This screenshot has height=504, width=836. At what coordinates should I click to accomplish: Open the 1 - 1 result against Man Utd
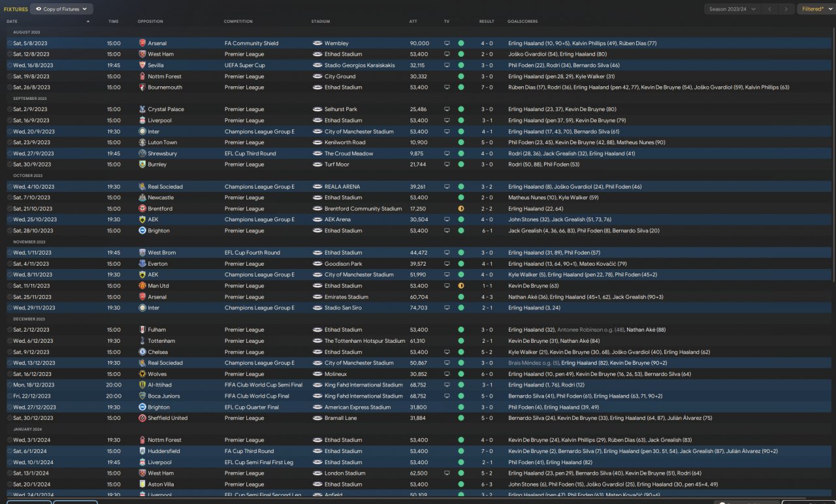pyautogui.click(x=487, y=286)
